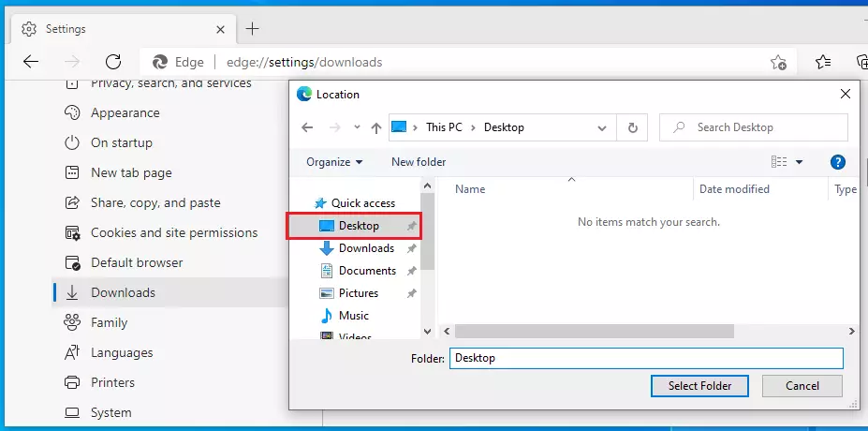The height and width of the screenshot is (431, 868).
Task: Click the Family people icon
Action: (72, 322)
